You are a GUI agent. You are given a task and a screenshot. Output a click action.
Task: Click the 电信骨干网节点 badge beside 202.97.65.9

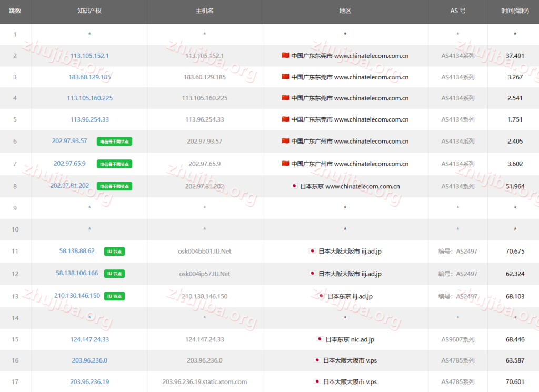pos(114,164)
